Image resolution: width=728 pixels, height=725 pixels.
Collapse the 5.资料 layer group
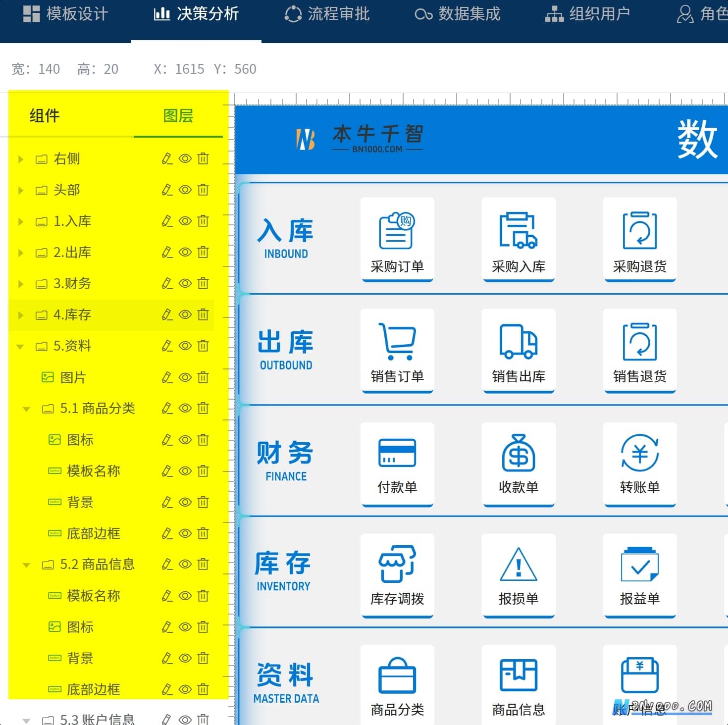20,346
